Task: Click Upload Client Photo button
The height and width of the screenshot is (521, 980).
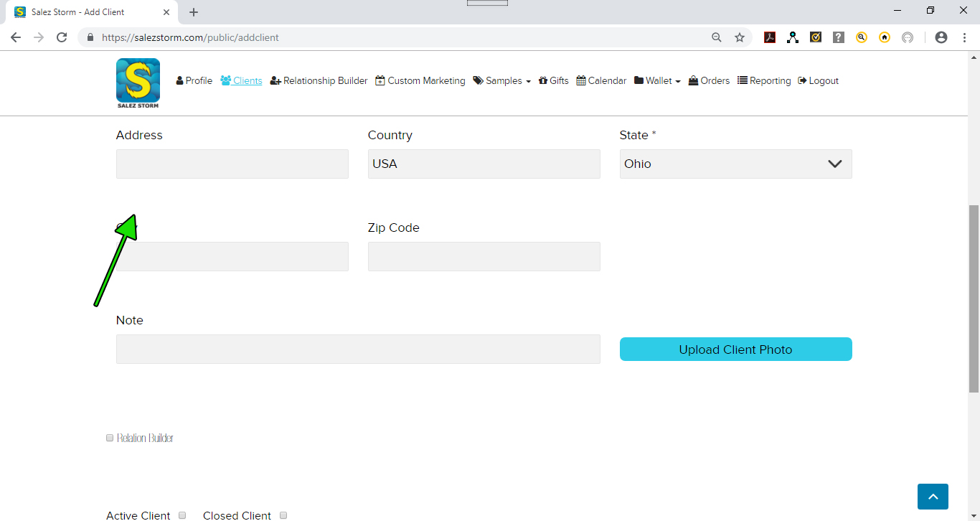Action: 735,349
